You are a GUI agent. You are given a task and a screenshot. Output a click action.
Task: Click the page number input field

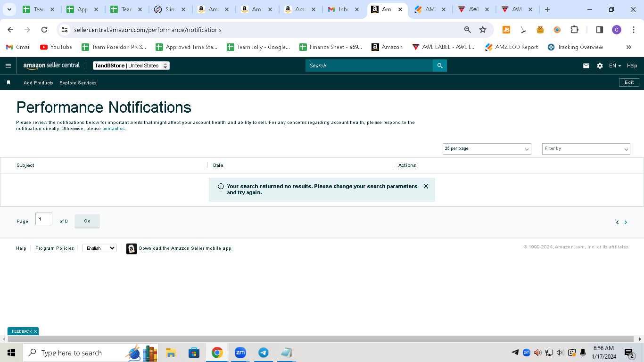tap(44, 219)
